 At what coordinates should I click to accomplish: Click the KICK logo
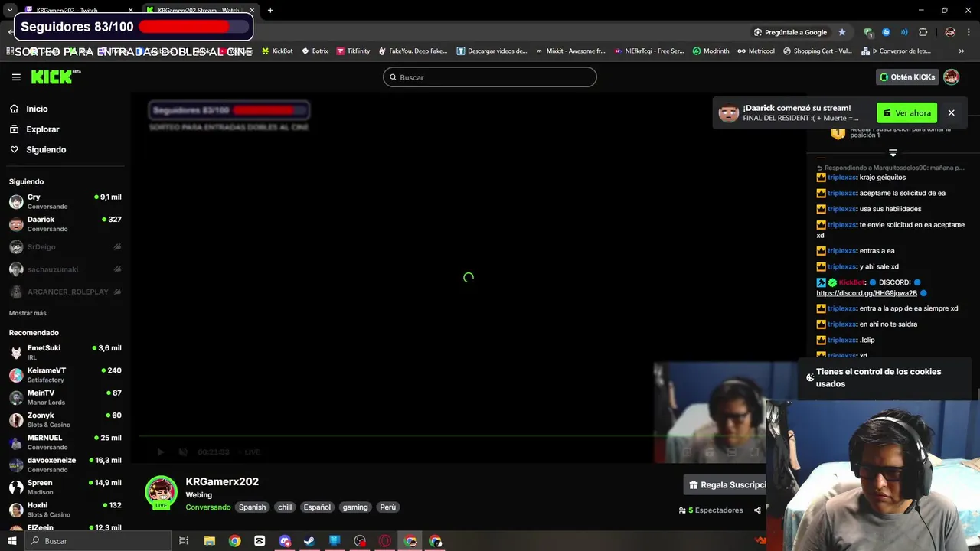[x=55, y=77]
